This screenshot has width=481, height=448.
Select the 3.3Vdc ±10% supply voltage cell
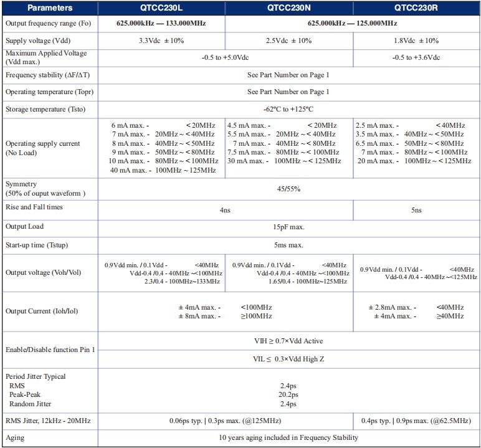161,41
